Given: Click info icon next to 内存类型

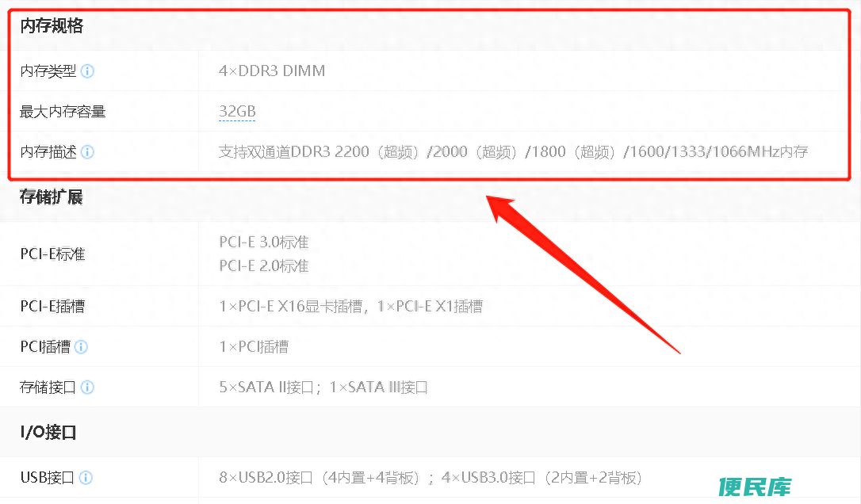Looking at the screenshot, I should (x=87, y=71).
